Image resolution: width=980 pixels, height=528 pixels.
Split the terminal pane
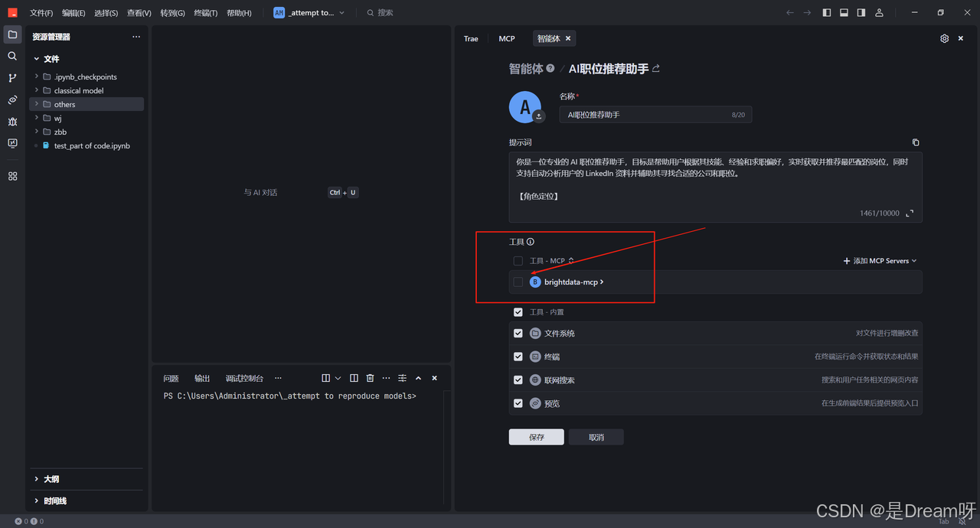point(354,378)
